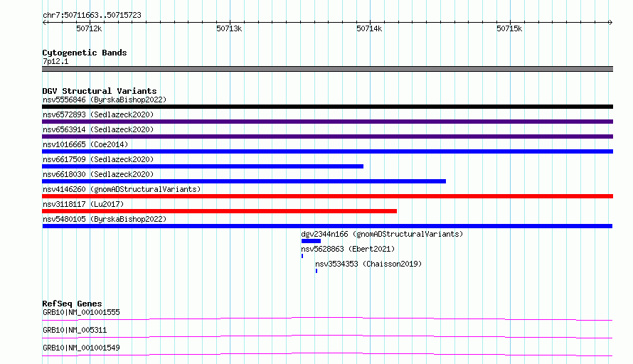The height and width of the screenshot is (364, 633).
Task: Click the purple nsv6572893 variant bar
Action: click(x=327, y=122)
